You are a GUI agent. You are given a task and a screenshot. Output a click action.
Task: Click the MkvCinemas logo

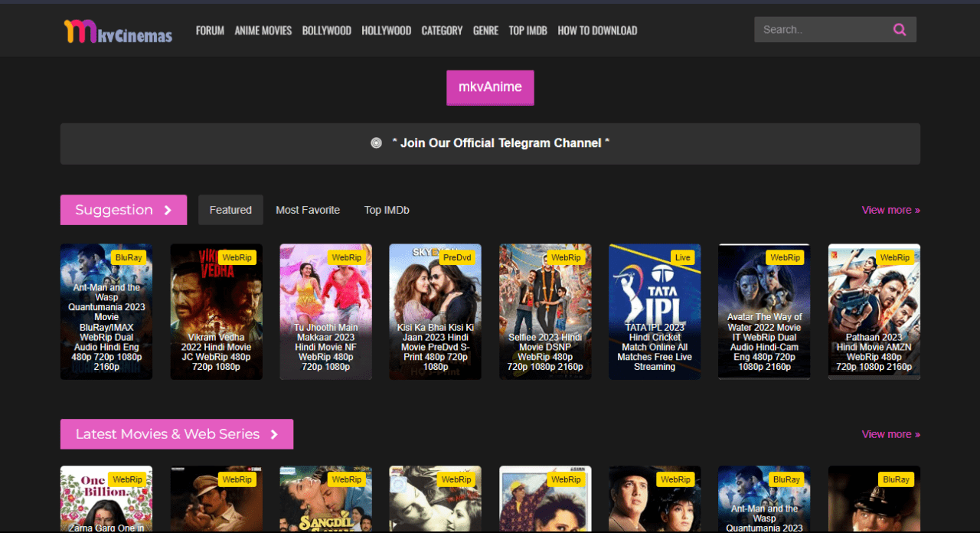[x=116, y=32]
